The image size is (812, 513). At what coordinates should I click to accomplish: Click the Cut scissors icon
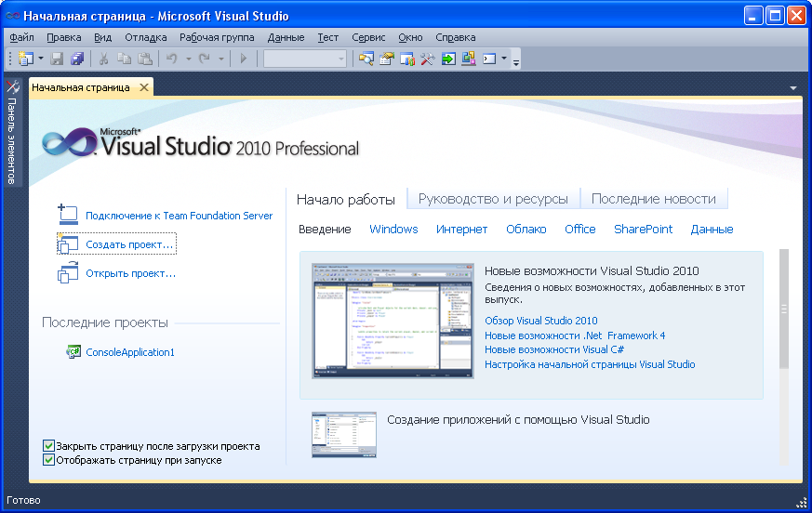pyautogui.click(x=103, y=59)
